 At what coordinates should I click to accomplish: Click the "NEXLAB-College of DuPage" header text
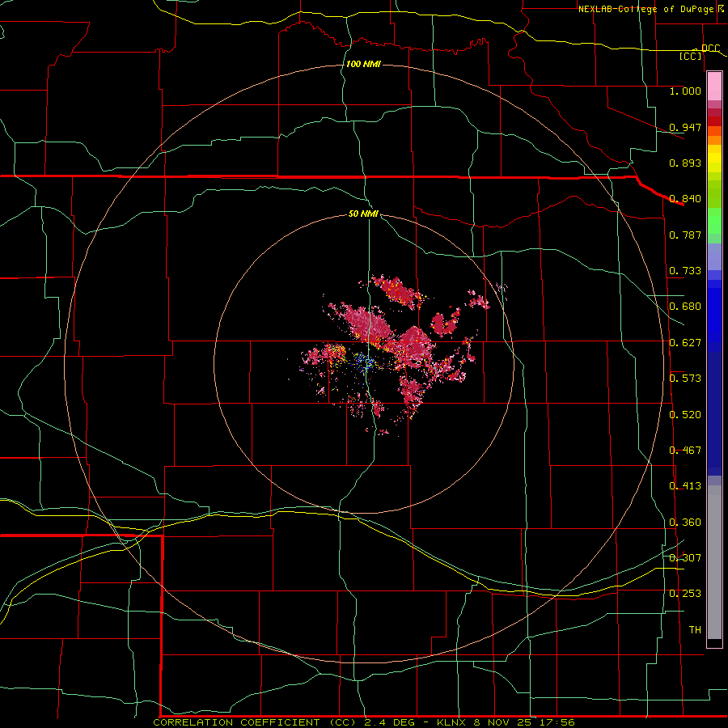[645, 9]
